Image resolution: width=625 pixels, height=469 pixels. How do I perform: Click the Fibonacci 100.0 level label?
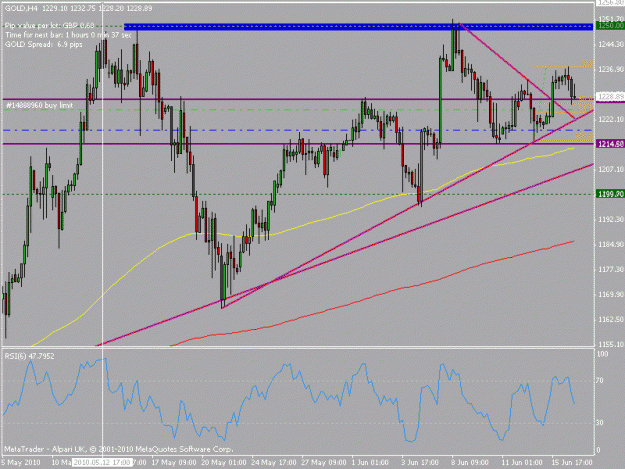(584, 137)
